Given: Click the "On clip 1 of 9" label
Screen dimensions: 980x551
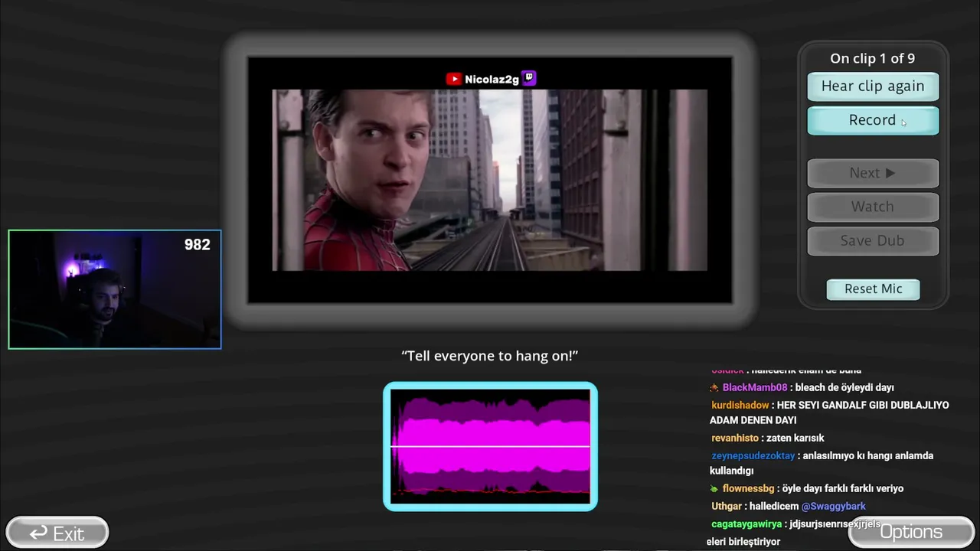Looking at the screenshot, I should click(x=872, y=59).
